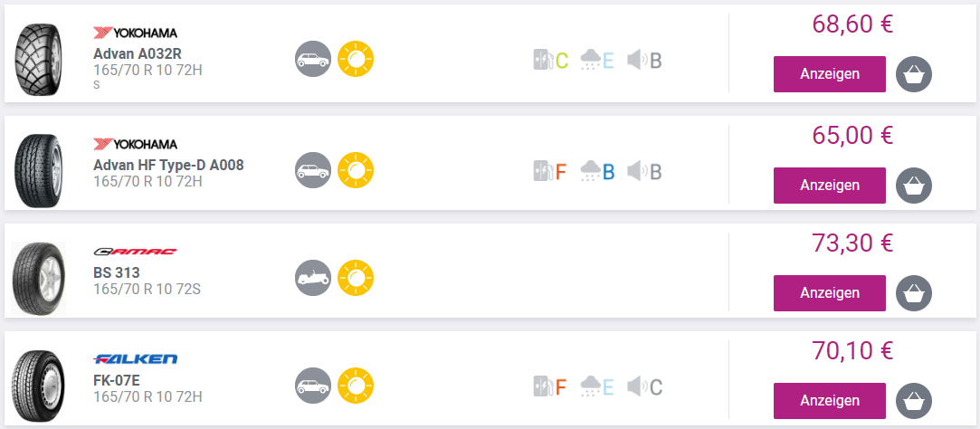The image size is (980, 429).
Task: Add Yokohama Advan A032R to basket
Action: [913, 74]
